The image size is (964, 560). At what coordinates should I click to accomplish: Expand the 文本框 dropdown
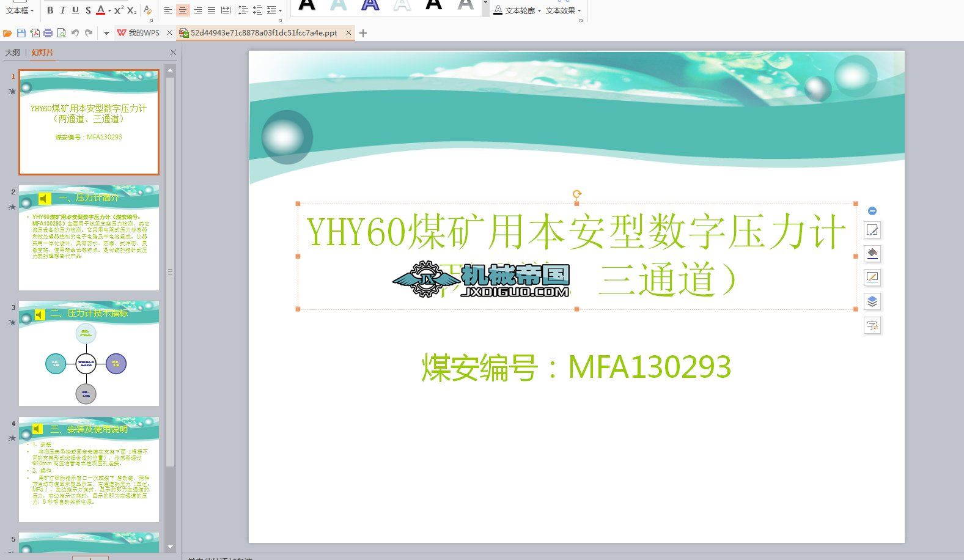(20, 10)
